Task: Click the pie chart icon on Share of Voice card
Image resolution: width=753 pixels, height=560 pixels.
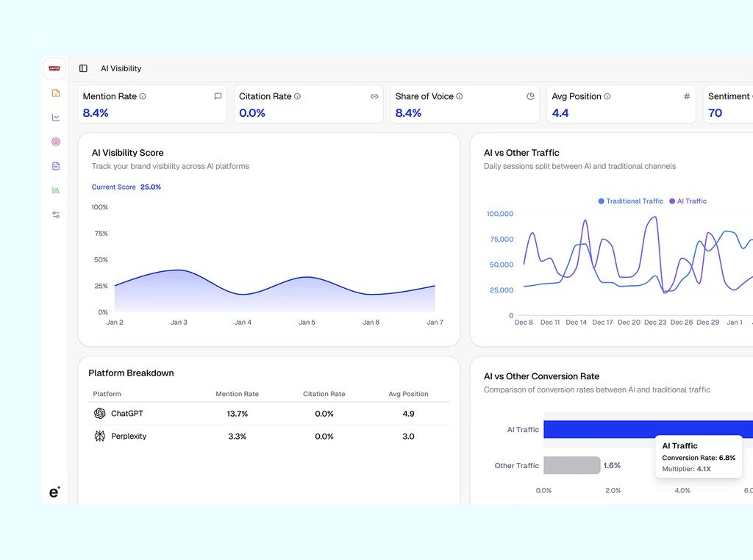Action: [530, 96]
